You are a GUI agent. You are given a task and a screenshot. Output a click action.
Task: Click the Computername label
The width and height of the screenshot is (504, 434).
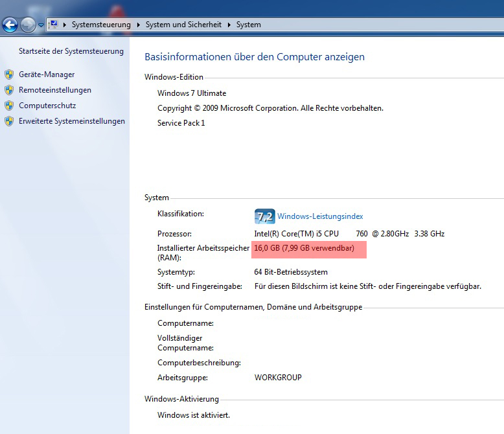tap(185, 323)
